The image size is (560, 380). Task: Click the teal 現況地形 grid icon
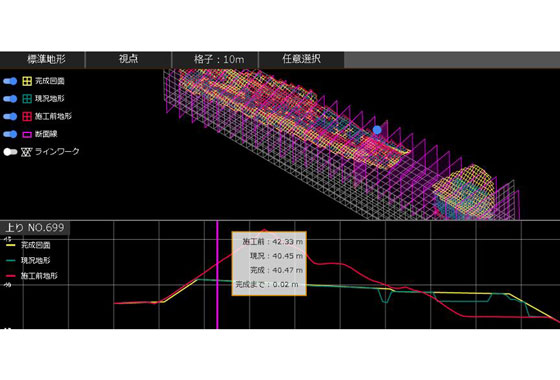(x=27, y=99)
